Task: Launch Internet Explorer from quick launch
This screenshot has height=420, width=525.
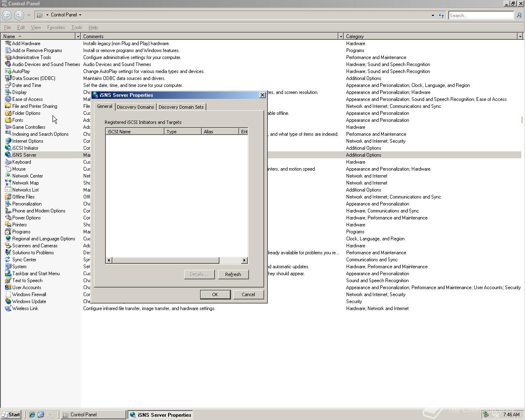Action: [32, 415]
